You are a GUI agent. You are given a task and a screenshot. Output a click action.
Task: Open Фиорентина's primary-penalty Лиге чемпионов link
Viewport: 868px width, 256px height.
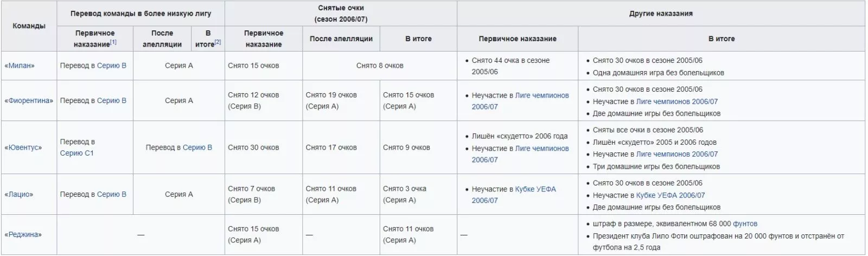pyautogui.click(x=541, y=95)
